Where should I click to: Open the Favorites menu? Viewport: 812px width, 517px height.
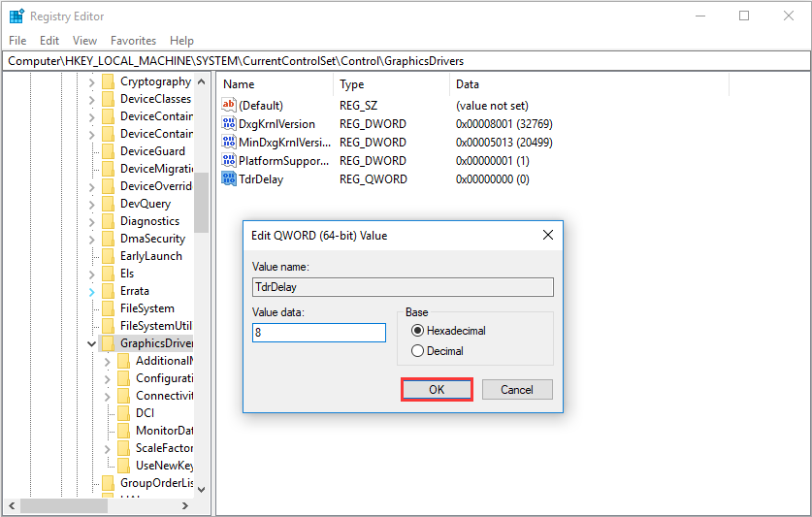coord(133,41)
